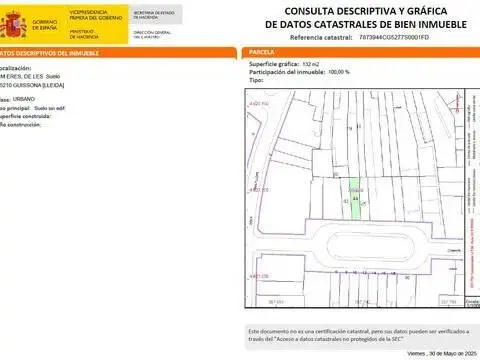
Task: Click the 'VICEPRESIDENCIA PRIMERA DEL GOBIERNO' text
Action: point(96,15)
